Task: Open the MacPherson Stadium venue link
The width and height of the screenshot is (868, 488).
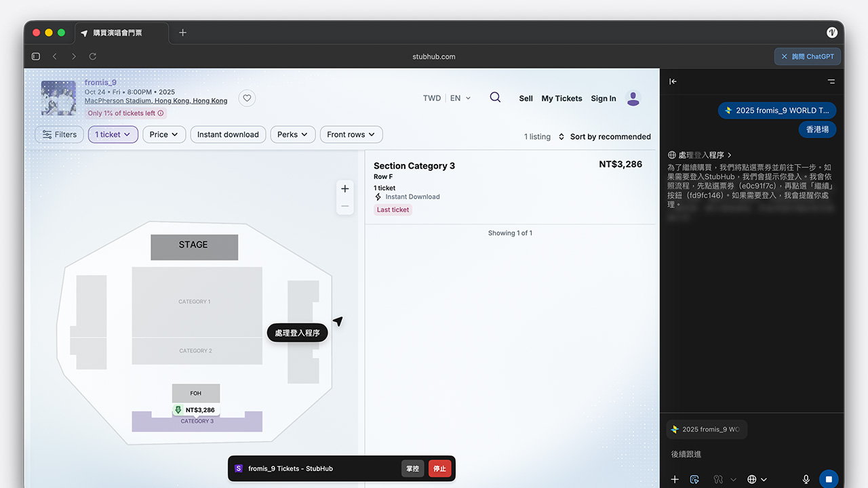Action: (x=156, y=101)
